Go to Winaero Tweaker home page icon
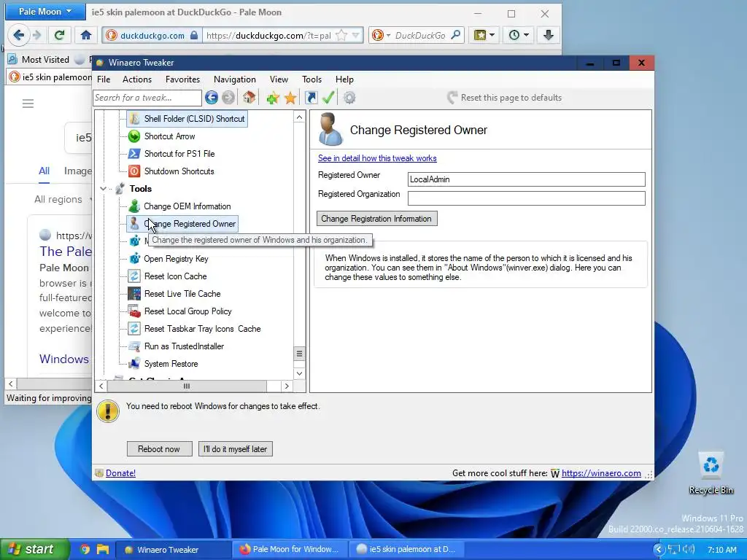747x560 pixels. point(249,98)
